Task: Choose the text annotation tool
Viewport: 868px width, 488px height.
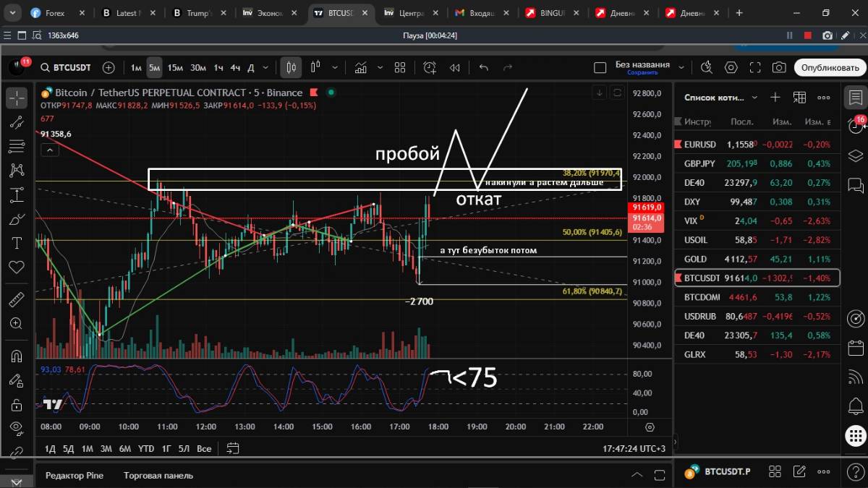Action: [x=17, y=242]
